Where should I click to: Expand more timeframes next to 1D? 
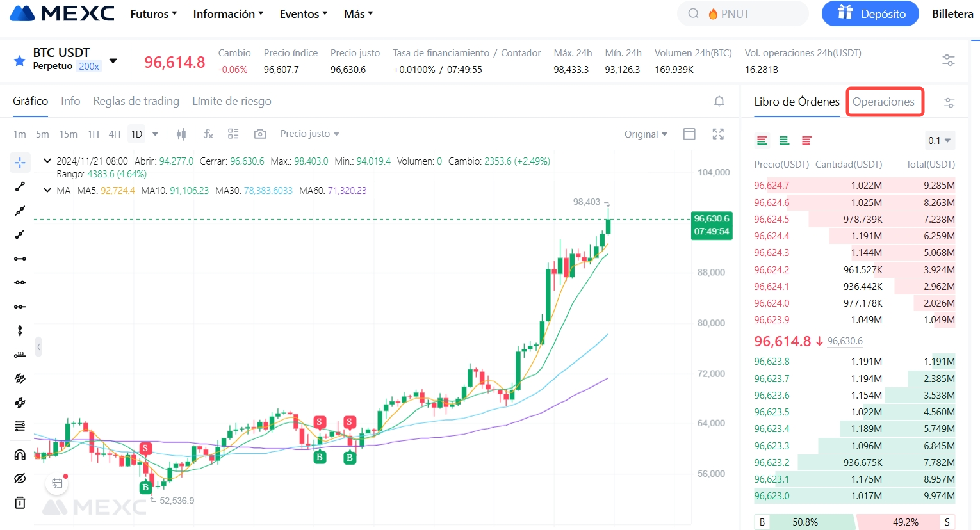155,134
